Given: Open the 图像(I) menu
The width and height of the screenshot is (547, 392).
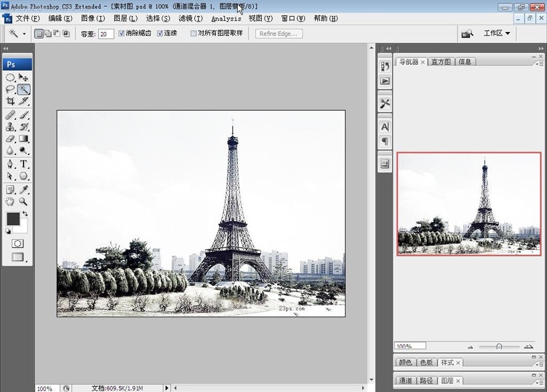Looking at the screenshot, I should pyautogui.click(x=93, y=18).
